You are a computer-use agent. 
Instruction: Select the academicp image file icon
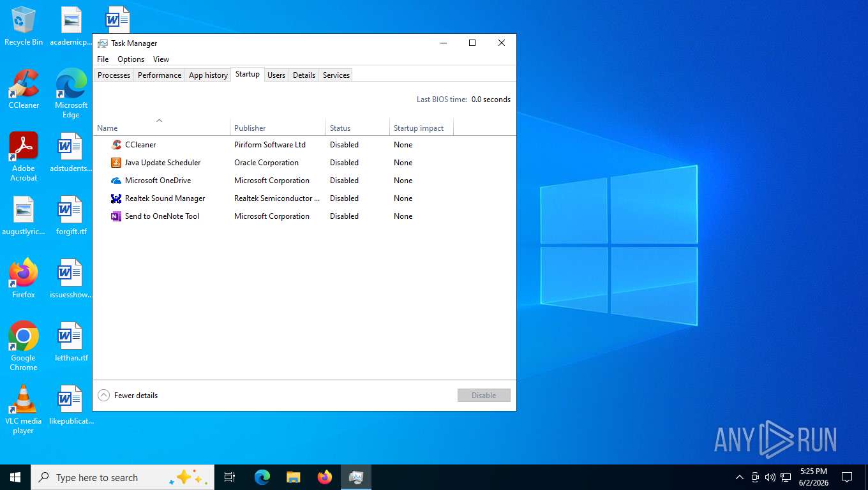click(x=71, y=20)
